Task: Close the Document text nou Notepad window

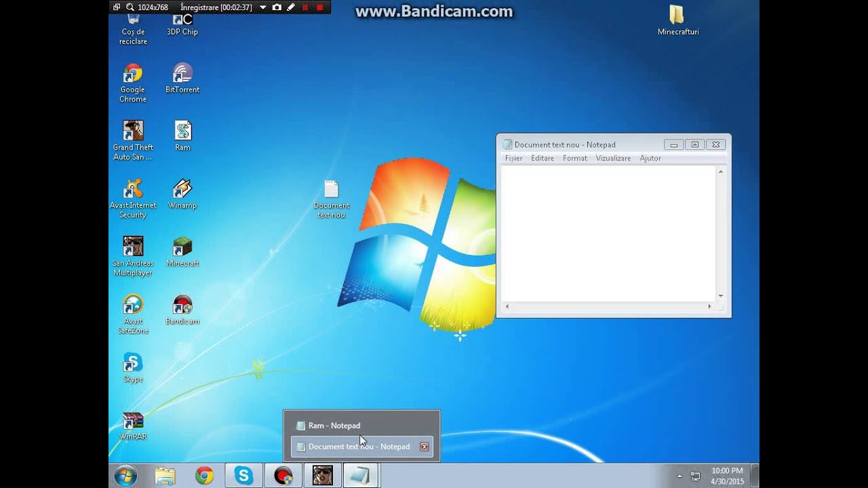Action: pyautogui.click(x=715, y=144)
